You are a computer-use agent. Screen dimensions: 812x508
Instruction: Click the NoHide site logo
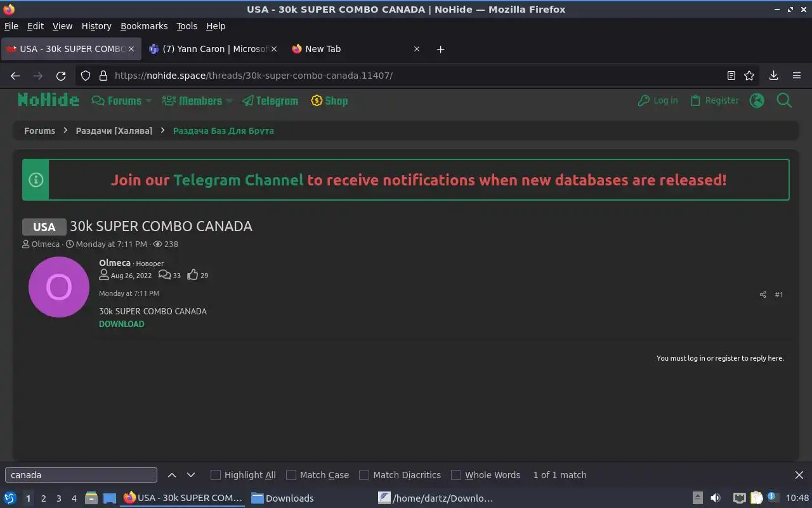click(48, 100)
